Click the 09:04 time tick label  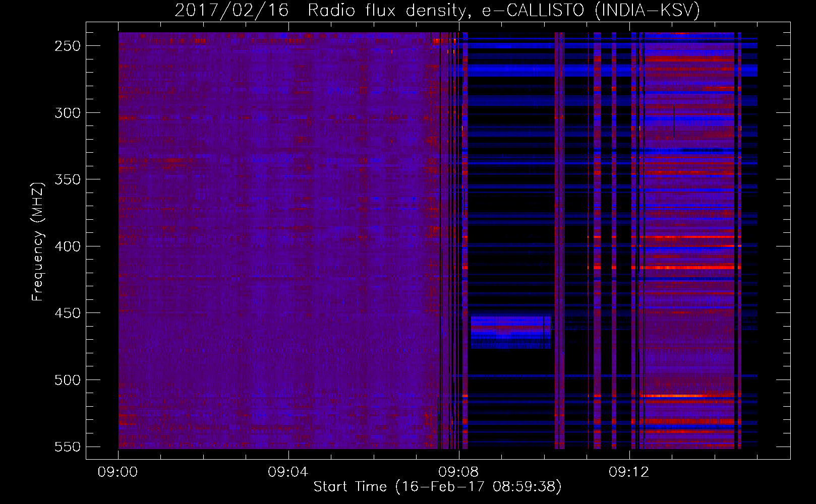pyautogui.click(x=288, y=472)
